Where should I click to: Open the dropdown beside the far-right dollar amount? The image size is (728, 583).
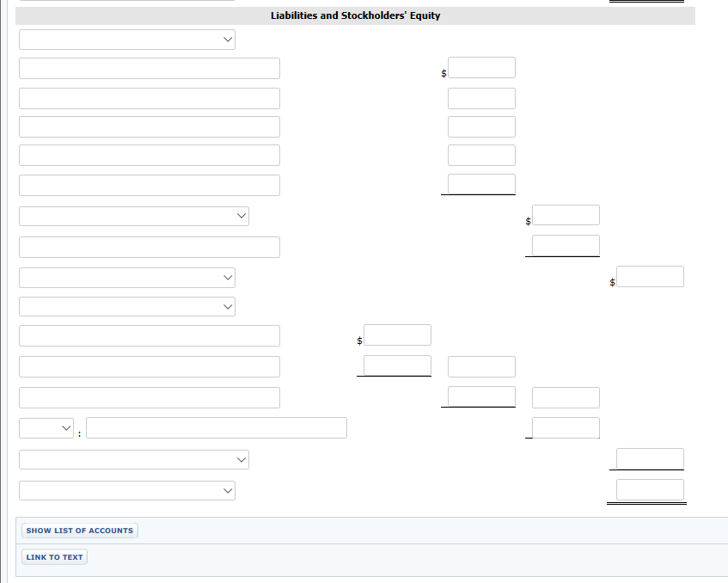127,278
